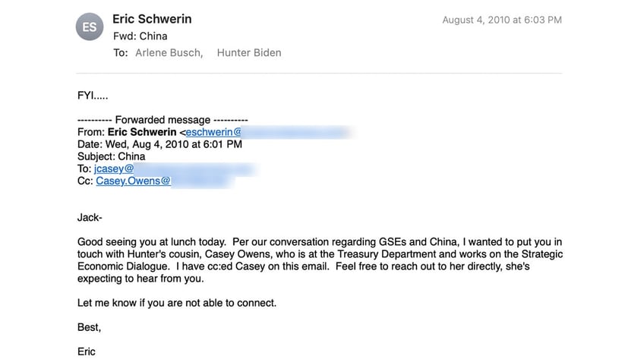Click the "Best," closing line

[89, 327]
